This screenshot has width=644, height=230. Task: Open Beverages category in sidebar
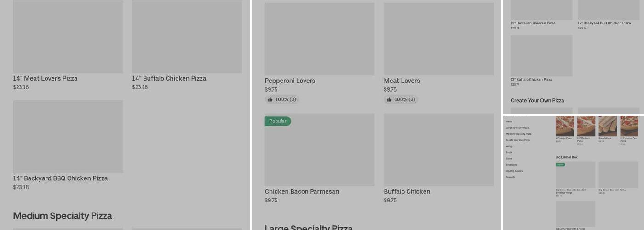[x=512, y=165]
